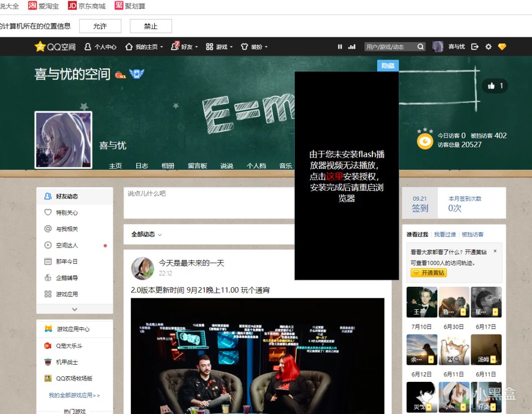Switch to the 个人档 tab
Viewport: 532px width, 414px height.
coord(256,165)
